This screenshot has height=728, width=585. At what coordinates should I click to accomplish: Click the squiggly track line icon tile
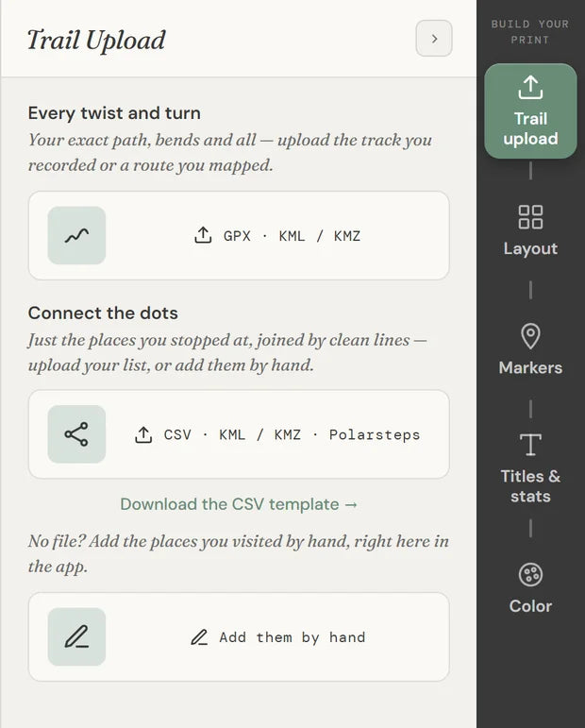click(x=76, y=235)
